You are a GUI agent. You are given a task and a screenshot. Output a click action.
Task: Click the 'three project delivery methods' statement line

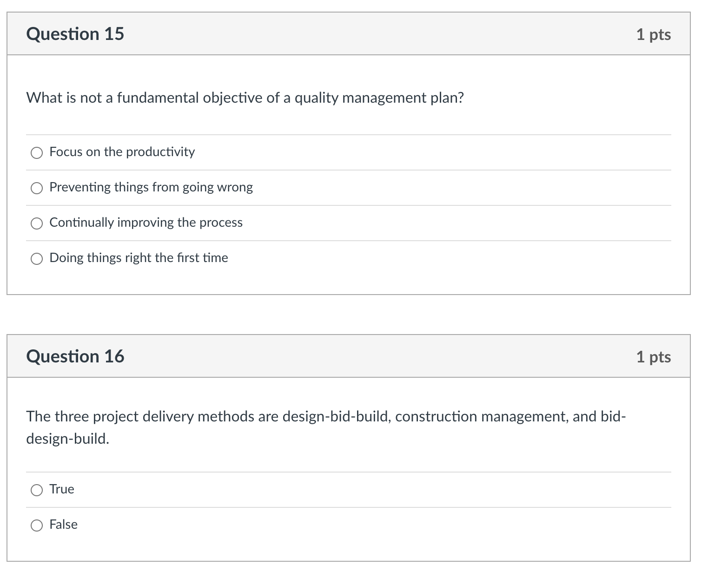(x=326, y=416)
